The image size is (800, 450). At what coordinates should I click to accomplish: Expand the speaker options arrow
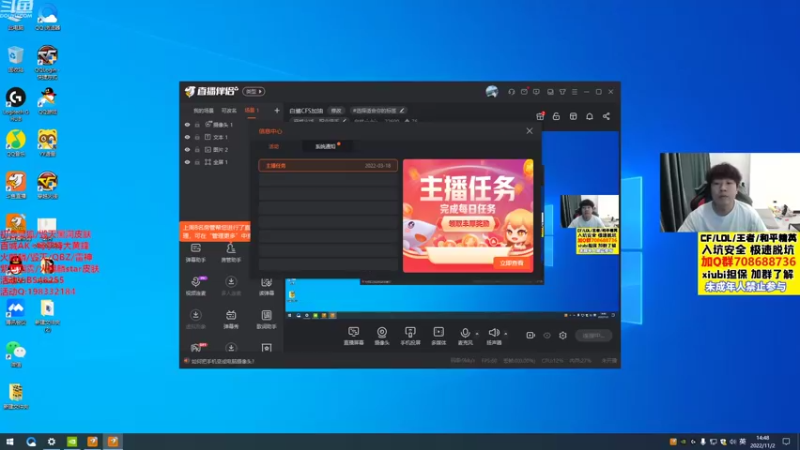(506, 334)
